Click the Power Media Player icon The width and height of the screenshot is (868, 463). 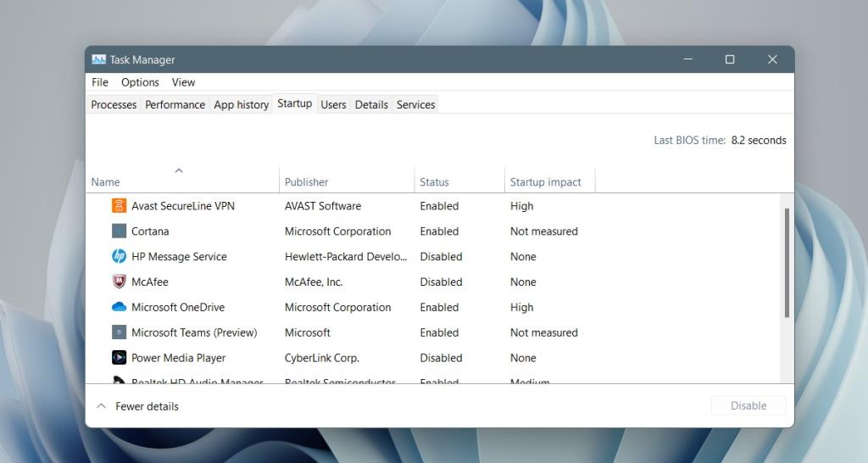coord(119,358)
